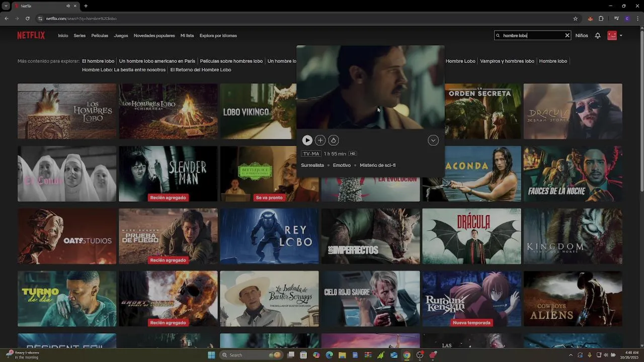The height and width of the screenshot is (362, 644).
Task: Open File Explorer from taskbar
Action: coord(342,355)
